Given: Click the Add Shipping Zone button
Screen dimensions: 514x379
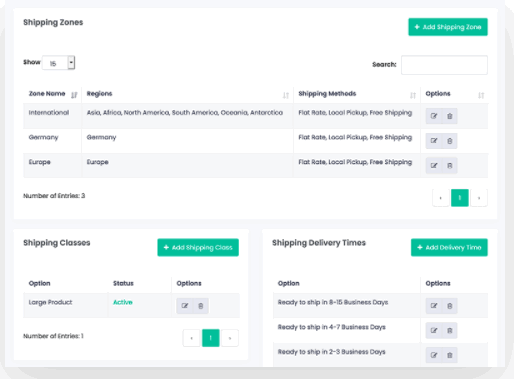Looking at the screenshot, I should pyautogui.click(x=448, y=27).
